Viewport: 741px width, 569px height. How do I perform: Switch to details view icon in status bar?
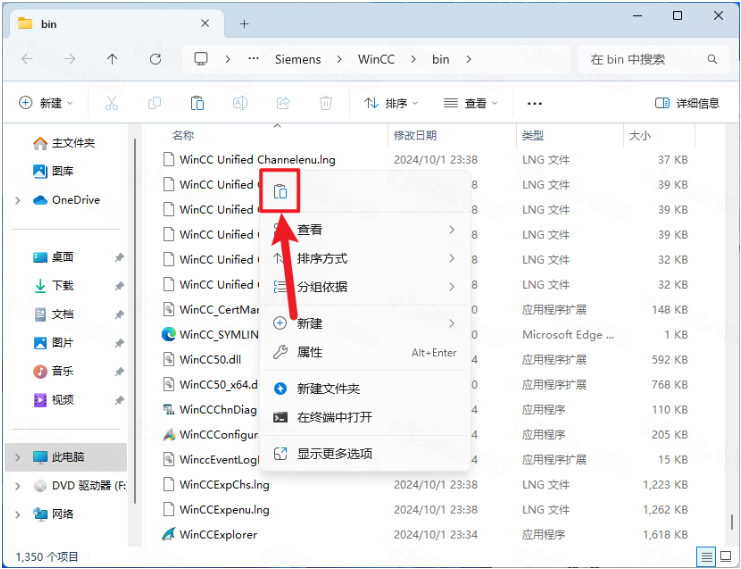(x=706, y=557)
